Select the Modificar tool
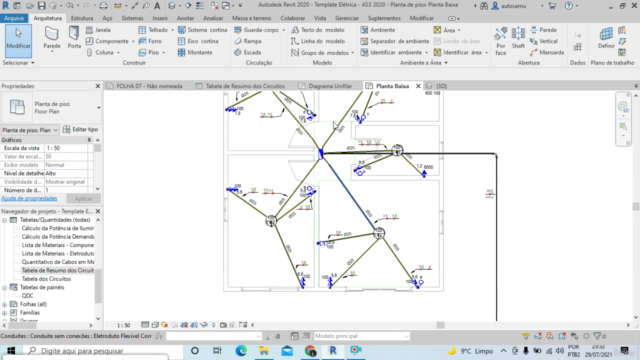This screenshot has height=360, width=640. coord(18,40)
